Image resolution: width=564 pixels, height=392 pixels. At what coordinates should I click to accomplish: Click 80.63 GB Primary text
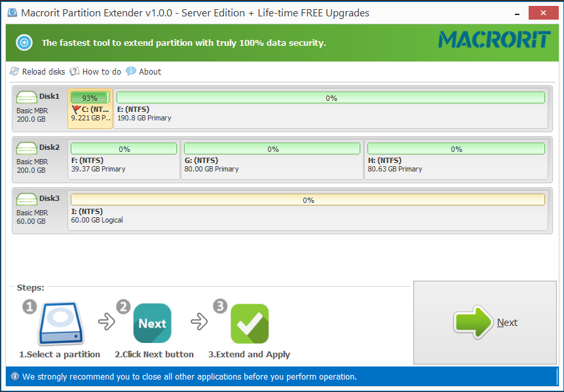tap(395, 169)
